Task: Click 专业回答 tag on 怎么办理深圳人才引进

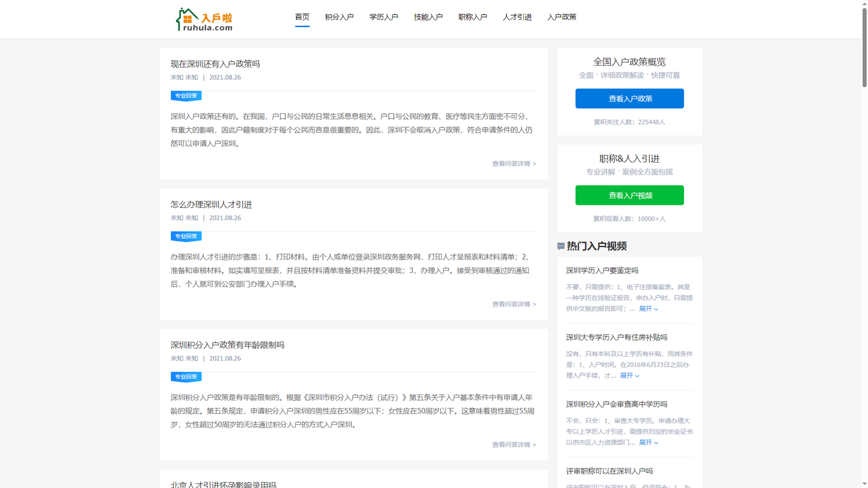Action: [186, 236]
